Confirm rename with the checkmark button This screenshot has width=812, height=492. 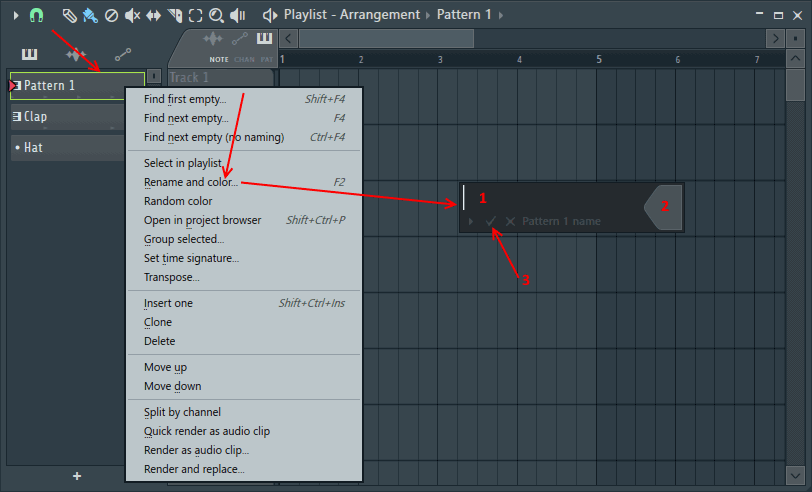pos(491,221)
